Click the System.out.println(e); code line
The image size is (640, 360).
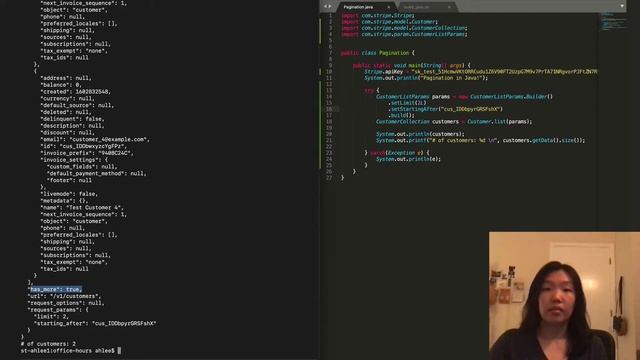click(x=408, y=159)
